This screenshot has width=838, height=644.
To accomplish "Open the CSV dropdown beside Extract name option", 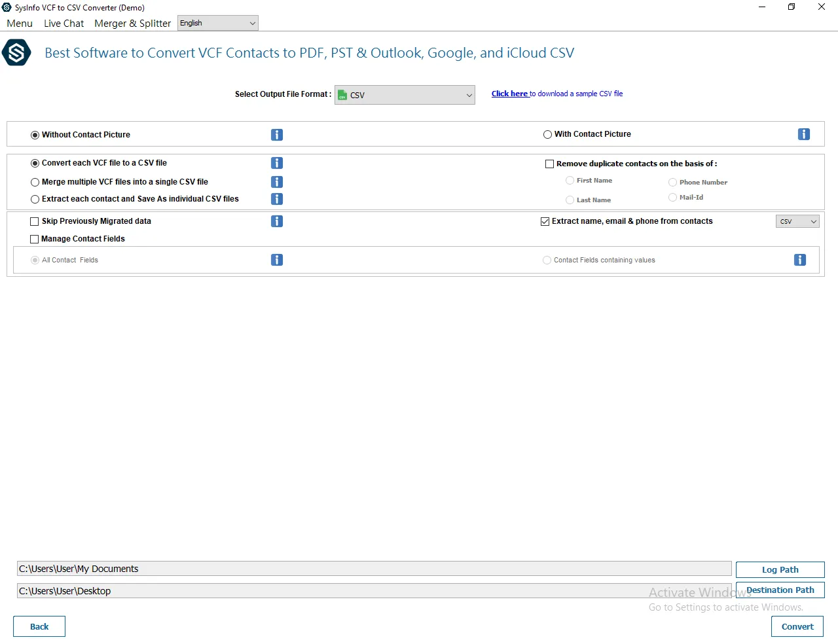I will (x=797, y=221).
